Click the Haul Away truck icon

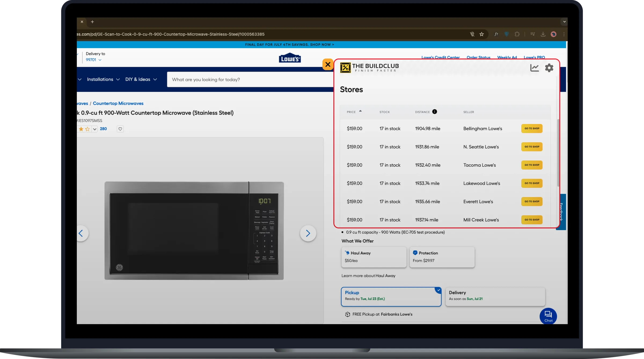click(347, 253)
